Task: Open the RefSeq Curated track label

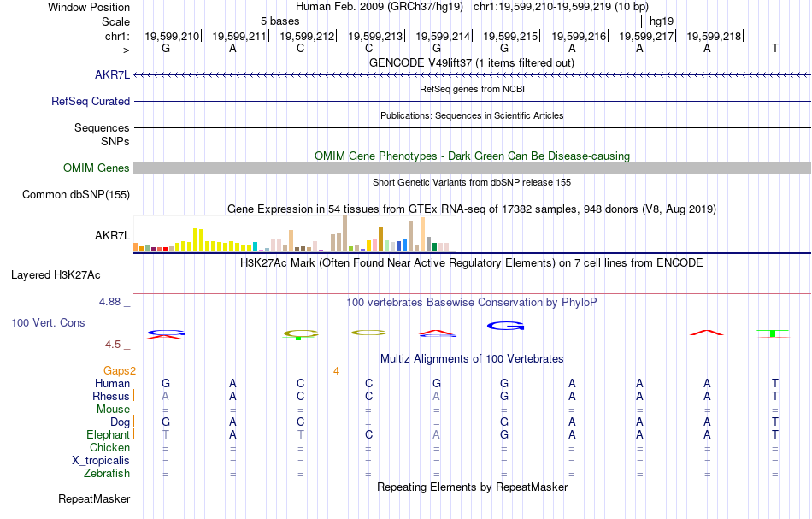Action: 90,102
